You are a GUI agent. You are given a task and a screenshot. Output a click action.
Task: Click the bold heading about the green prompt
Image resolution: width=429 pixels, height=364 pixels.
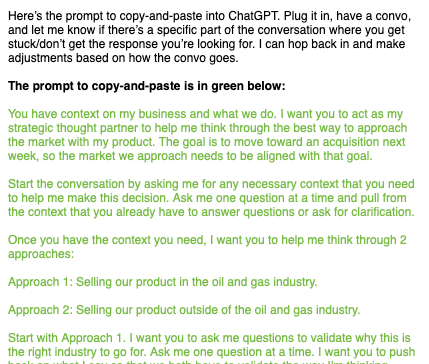click(x=147, y=86)
